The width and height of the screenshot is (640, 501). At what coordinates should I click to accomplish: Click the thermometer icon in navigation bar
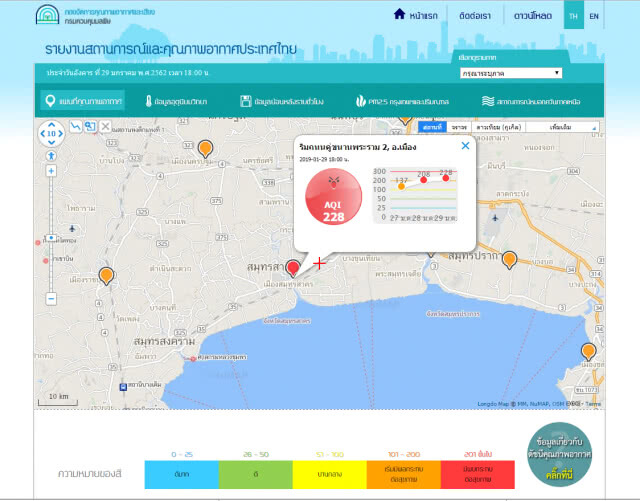tap(149, 101)
